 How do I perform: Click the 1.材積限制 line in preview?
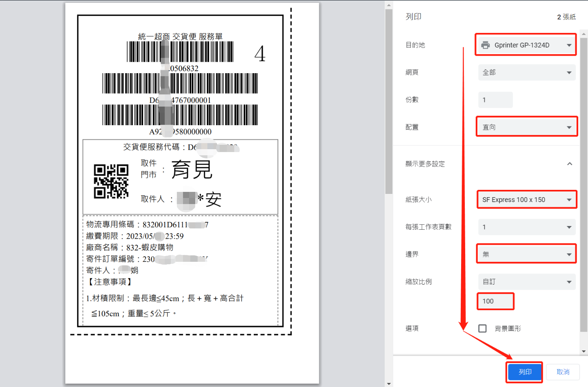point(165,298)
